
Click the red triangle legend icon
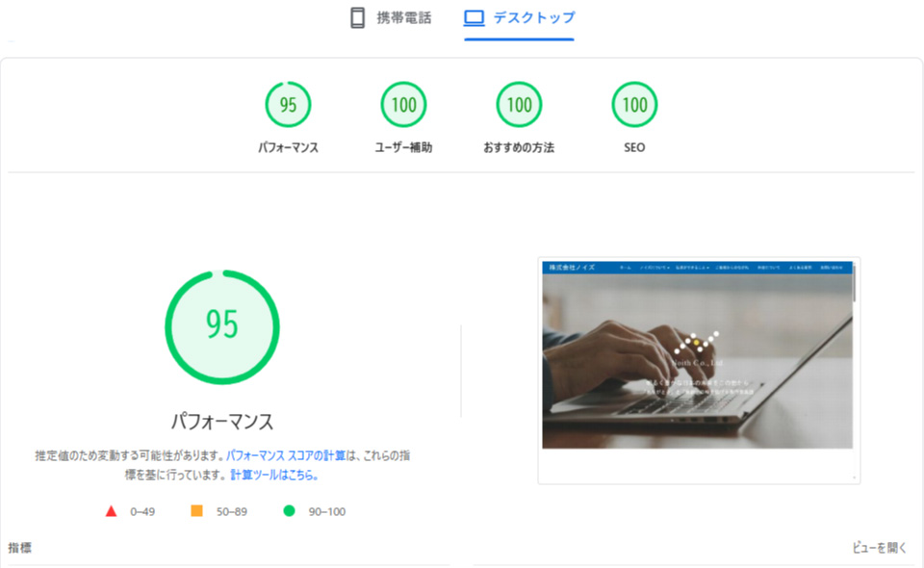(x=112, y=511)
